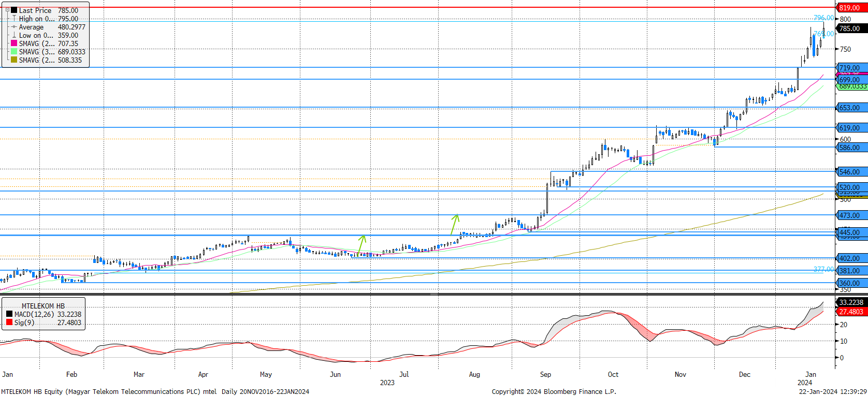The height and width of the screenshot is (396, 868).
Task: Click the blue 473.00 level tag
Action: (852, 215)
